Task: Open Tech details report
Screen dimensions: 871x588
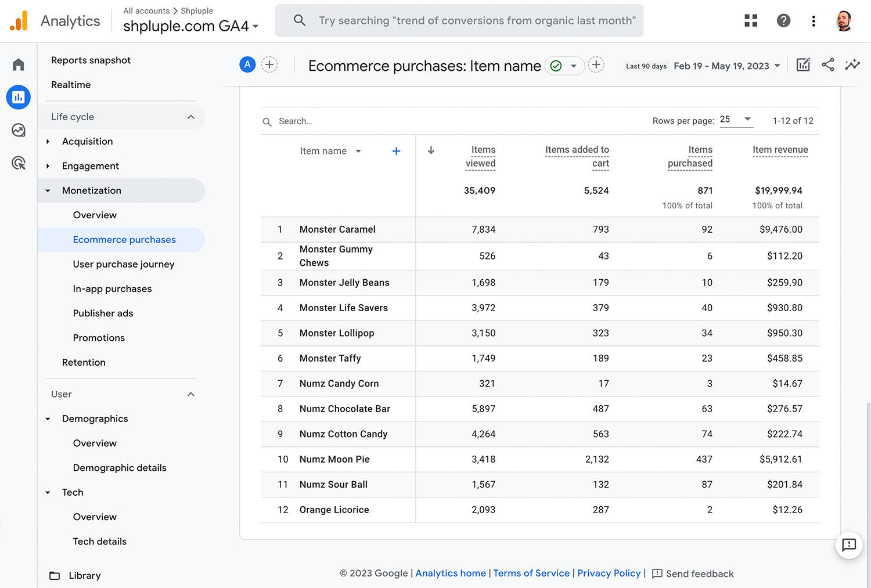Action: (x=99, y=542)
